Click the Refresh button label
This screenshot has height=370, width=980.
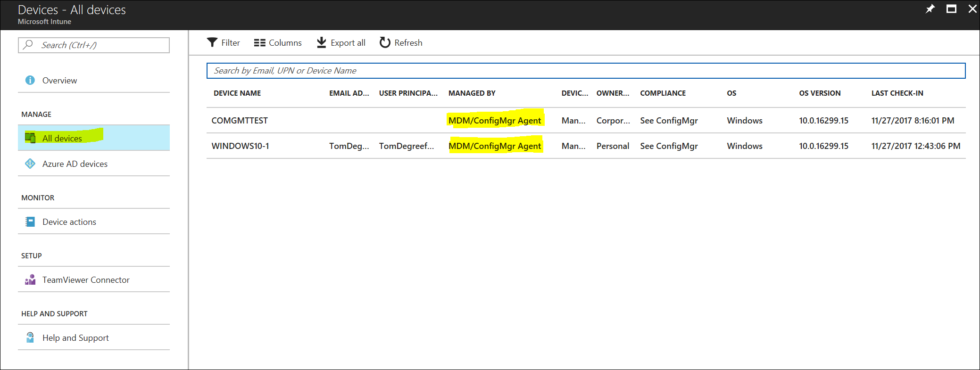408,43
